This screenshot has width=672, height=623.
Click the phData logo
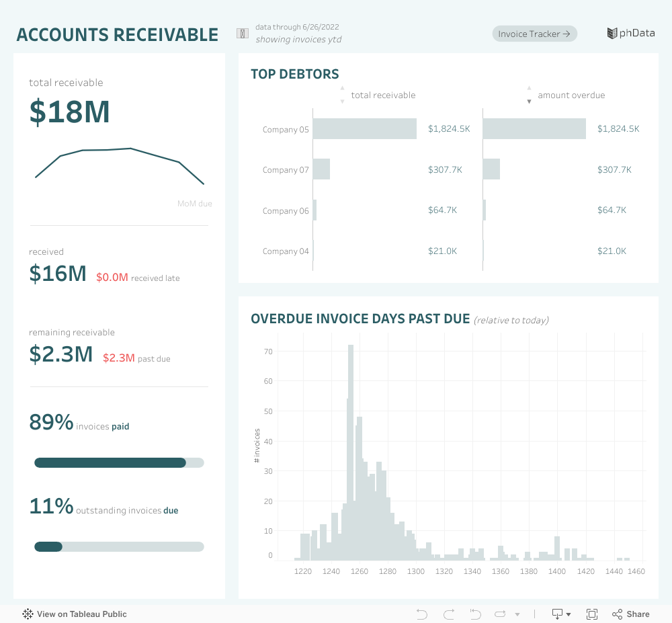pos(630,34)
